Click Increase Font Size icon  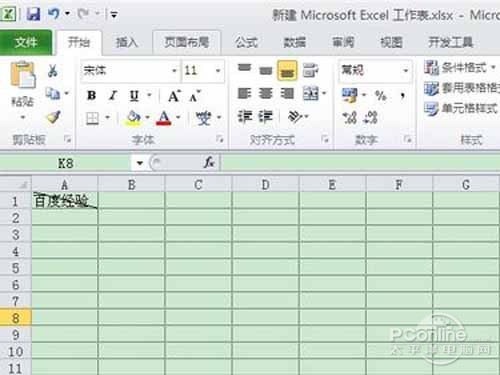174,96
